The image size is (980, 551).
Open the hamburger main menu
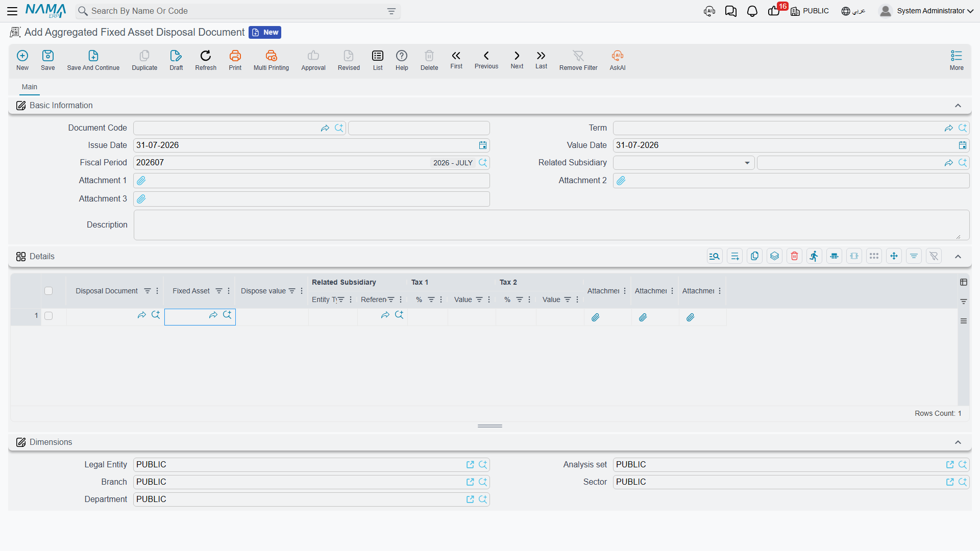point(12,11)
